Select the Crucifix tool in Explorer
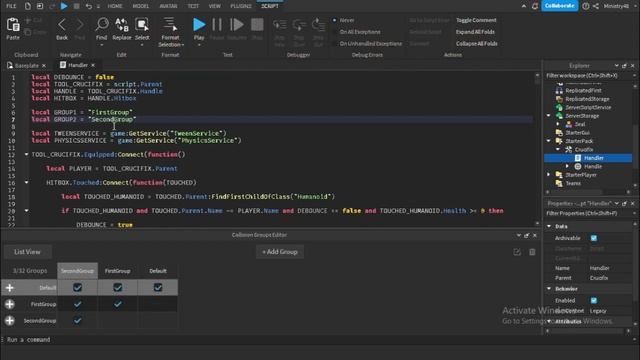This screenshot has width=640, height=360. pyautogui.click(x=584, y=149)
